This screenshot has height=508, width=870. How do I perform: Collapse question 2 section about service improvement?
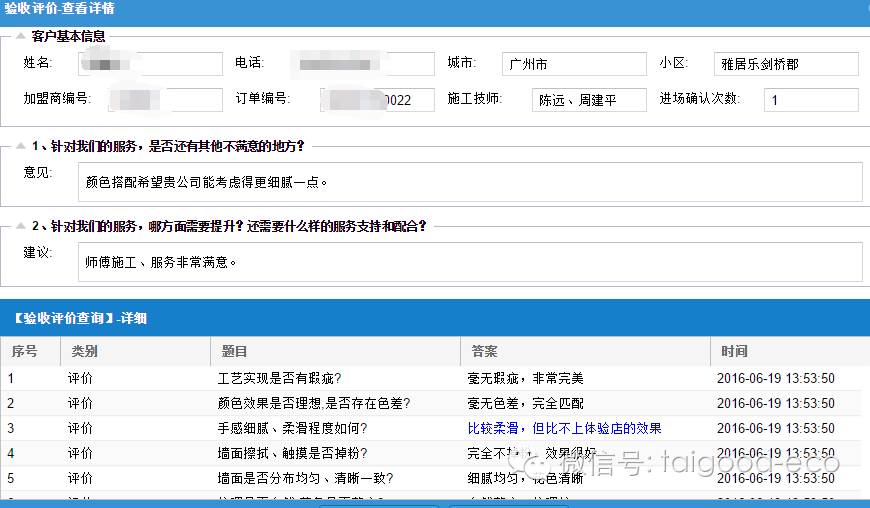pyautogui.click(x=20, y=226)
